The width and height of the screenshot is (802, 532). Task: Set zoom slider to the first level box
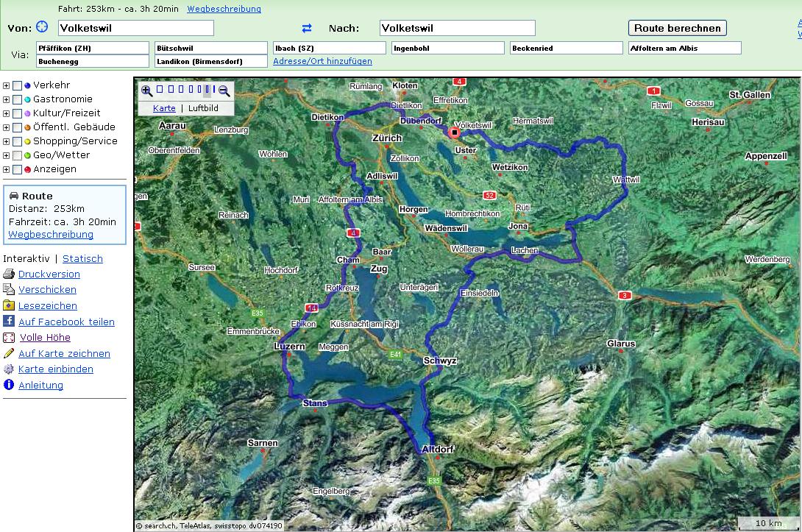pyautogui.click(x=160, y=91)
